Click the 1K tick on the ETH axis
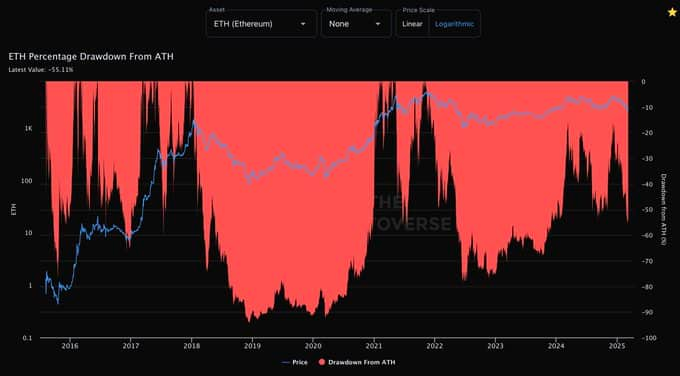This screenshot has width=680, height=376. coord(29,129)
